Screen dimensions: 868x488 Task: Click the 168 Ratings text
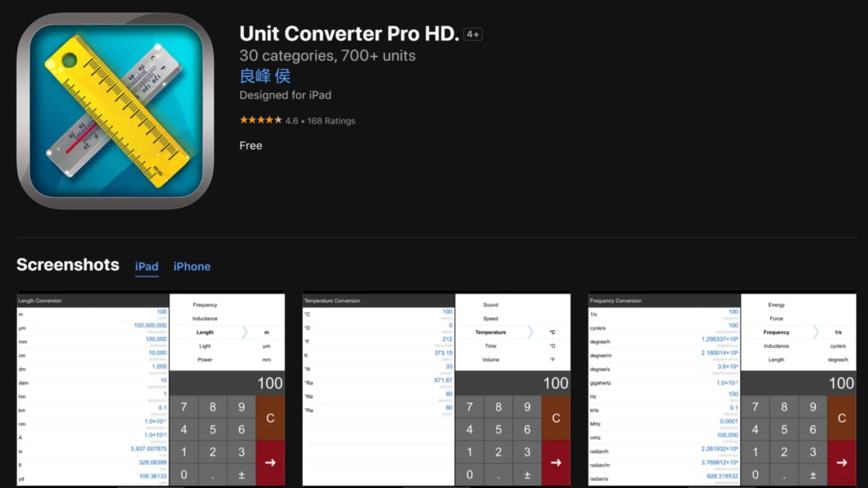coord(331,121)
